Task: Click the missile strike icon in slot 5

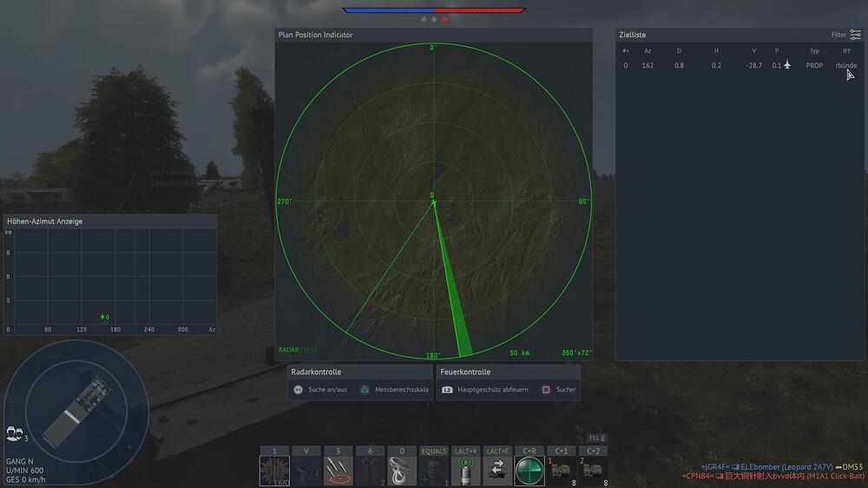Action: (338, 470)
